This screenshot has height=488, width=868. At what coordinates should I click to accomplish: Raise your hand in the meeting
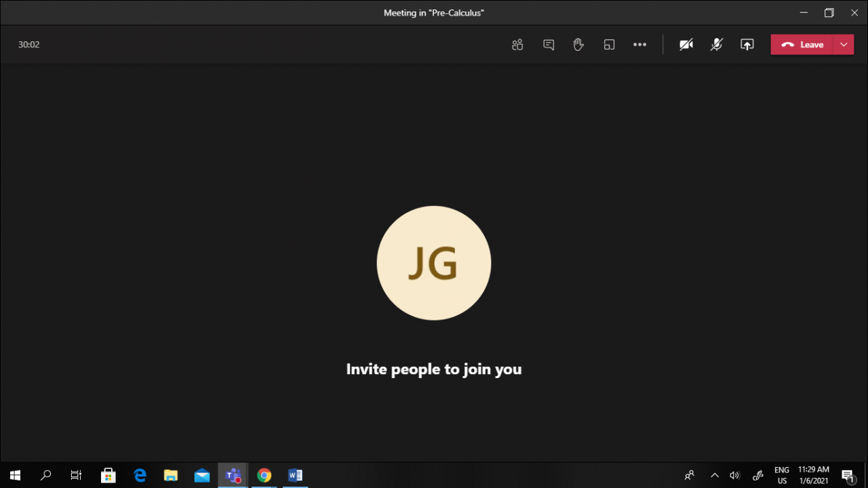(578, 45)
